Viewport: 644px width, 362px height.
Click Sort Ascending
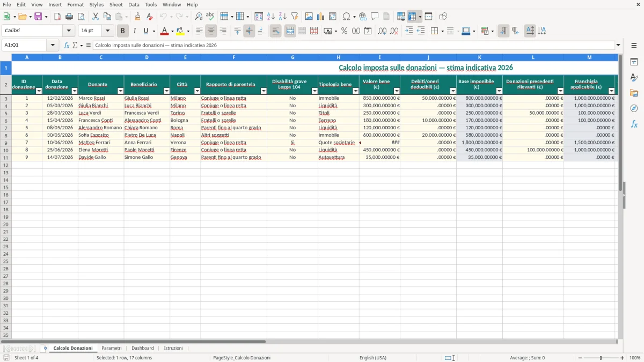[270, 17]
